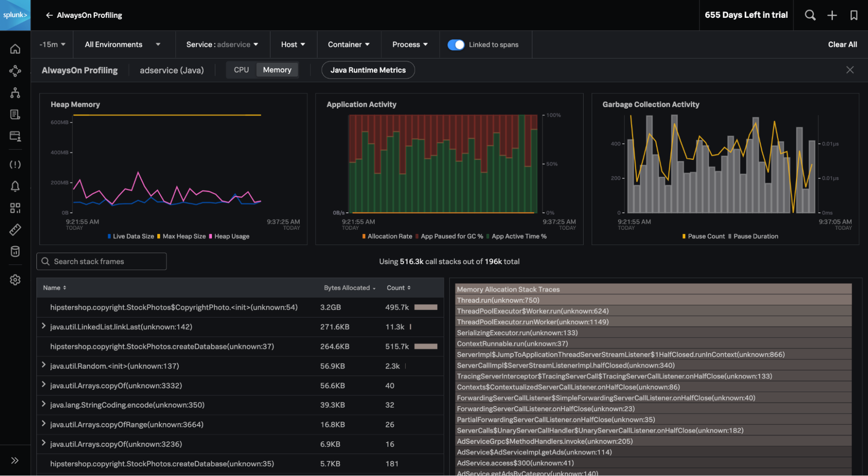Screen dimensions: 868x476
Task: Switch to CPU profiling tab
Action: tap(241, 70)
